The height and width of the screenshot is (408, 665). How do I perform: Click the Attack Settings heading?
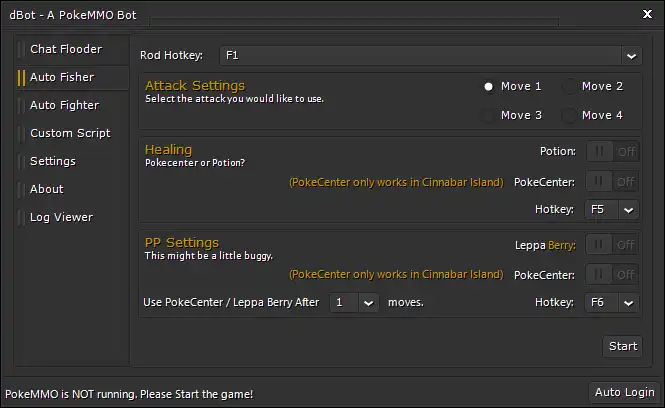click(x=195, y=86)
